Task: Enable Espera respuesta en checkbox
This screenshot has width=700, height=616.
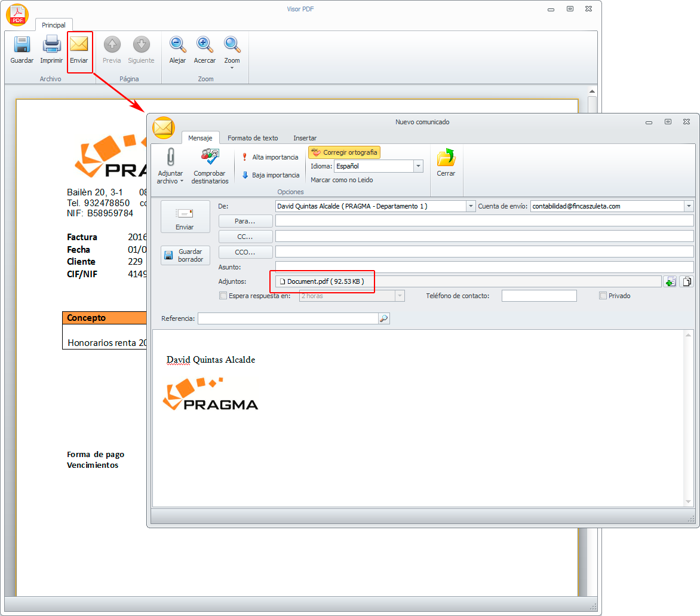Action: 223,296
